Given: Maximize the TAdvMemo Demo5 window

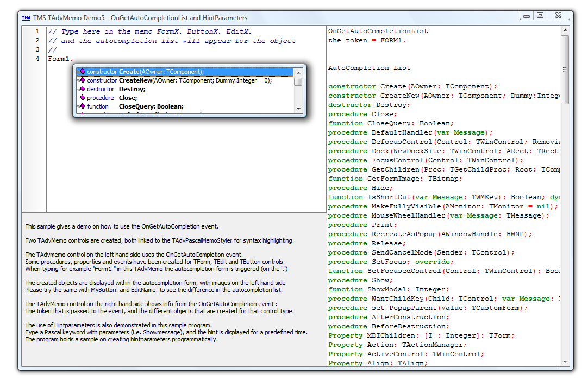Looking at the screenshot, I should [540, 16].
